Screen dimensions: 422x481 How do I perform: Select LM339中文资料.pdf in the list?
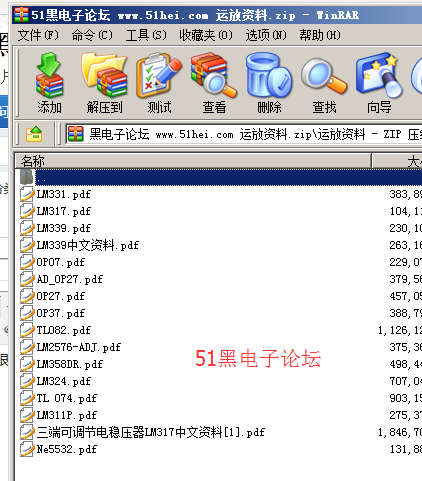point(88,245)
